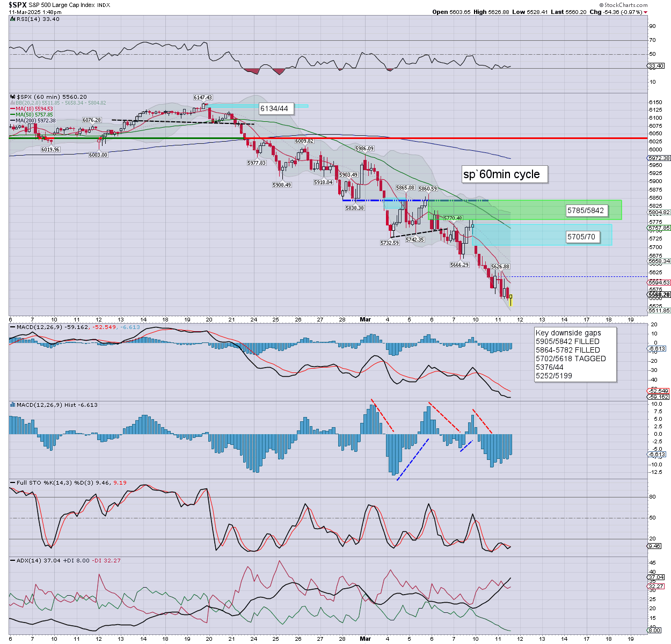
Task: Select the 6134/44 annotation label
Action: pyautogui.click(x=274, y=108)
